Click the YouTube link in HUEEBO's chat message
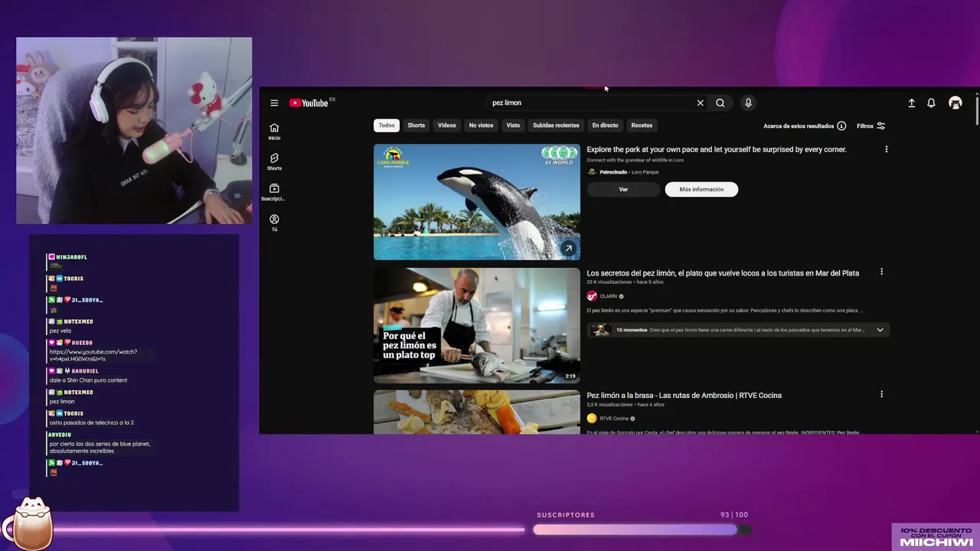The height and width of the screenshot is (551, 980). (x=93, y=355)
